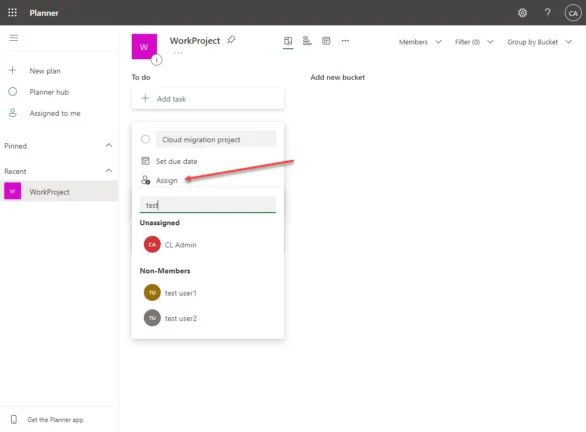The height and width of the screenshot is (432, 586).
Task: Click the Planner app title
Action: click(44, 13)
